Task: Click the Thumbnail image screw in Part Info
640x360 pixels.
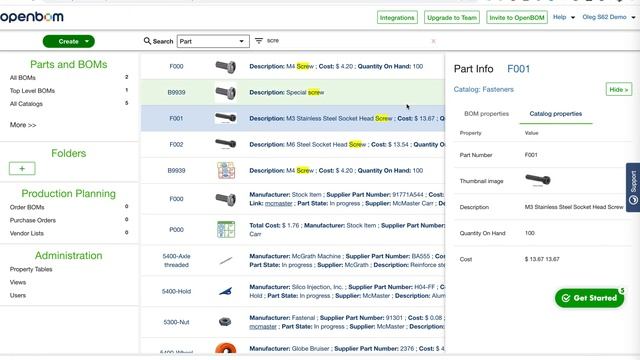Action: 538,180
